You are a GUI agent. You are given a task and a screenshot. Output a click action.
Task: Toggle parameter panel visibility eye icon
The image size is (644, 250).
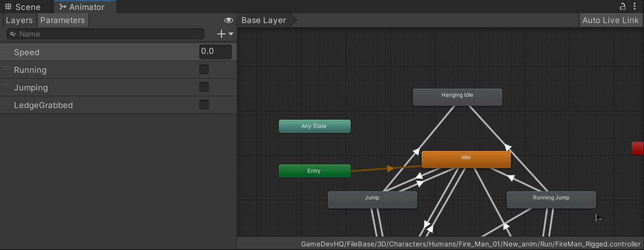[229, 20]
